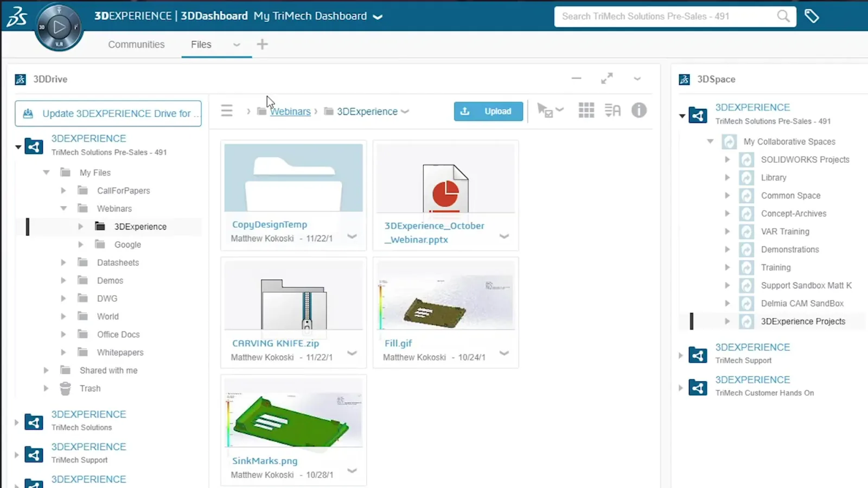Open the sort options icon
868x488 pixels.
tap(612, 110)
